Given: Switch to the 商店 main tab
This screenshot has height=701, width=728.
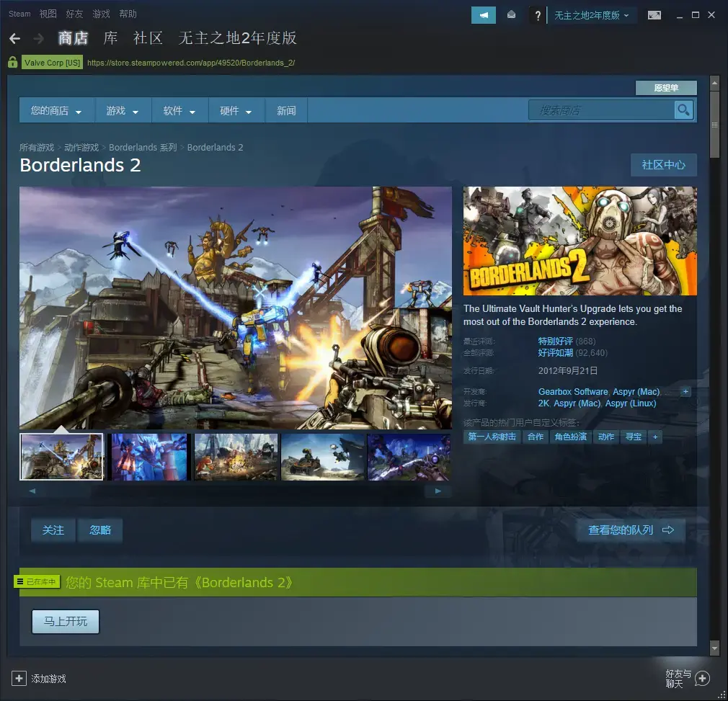Looking at the screenshot, I should tap(73, 38).
